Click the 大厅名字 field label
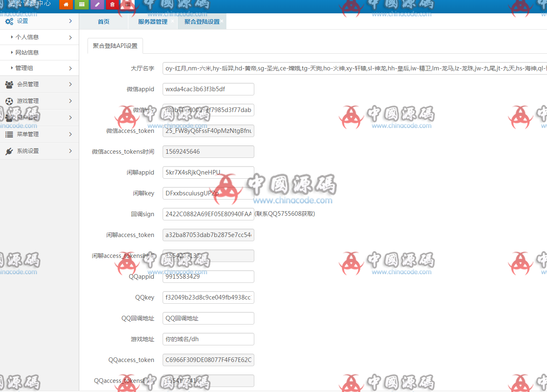Screen dimensions: 547x392 tap(143, 68)
